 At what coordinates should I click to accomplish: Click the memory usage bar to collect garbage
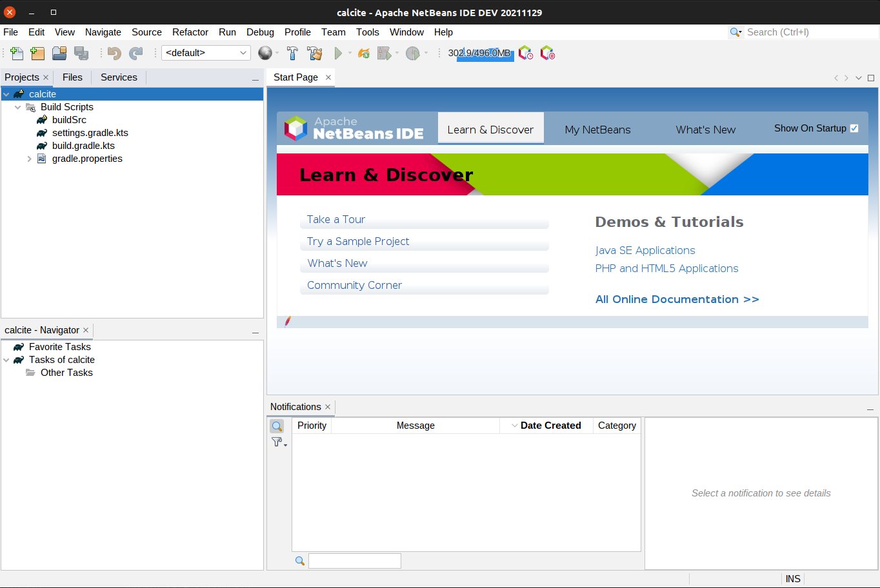tap(481, 54)
